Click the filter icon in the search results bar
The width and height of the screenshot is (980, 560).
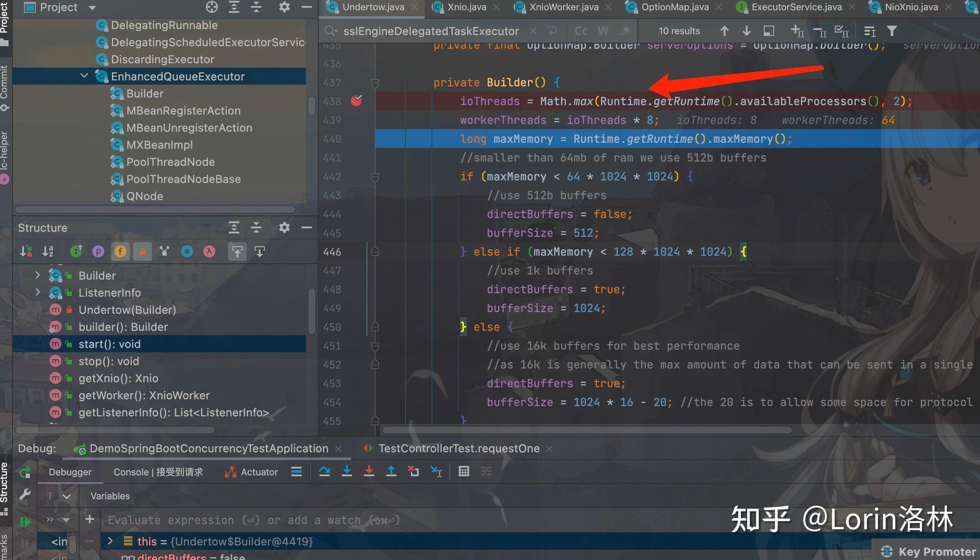click(x=891, y=30)
